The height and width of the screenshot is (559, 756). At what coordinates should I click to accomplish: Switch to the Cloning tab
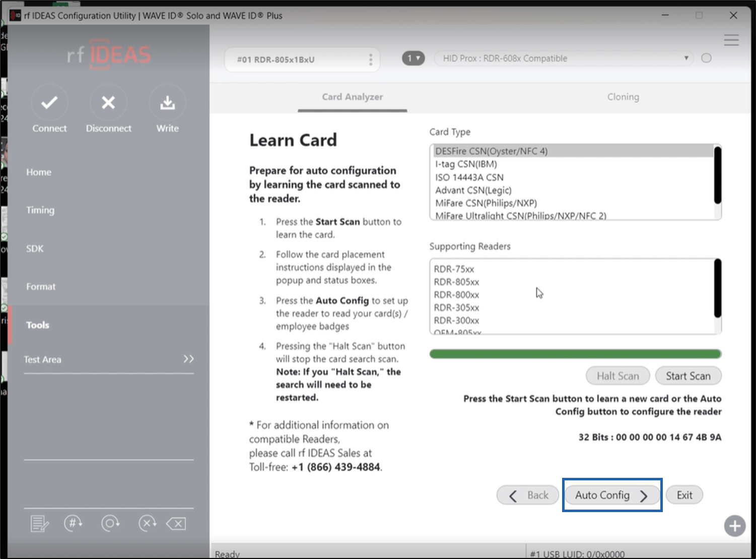[x=623, y=97]
